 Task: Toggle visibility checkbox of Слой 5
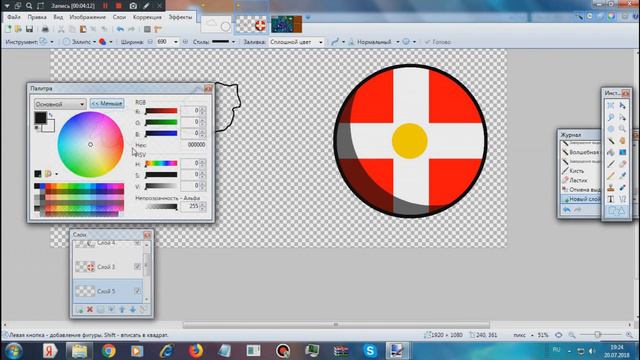138,291
